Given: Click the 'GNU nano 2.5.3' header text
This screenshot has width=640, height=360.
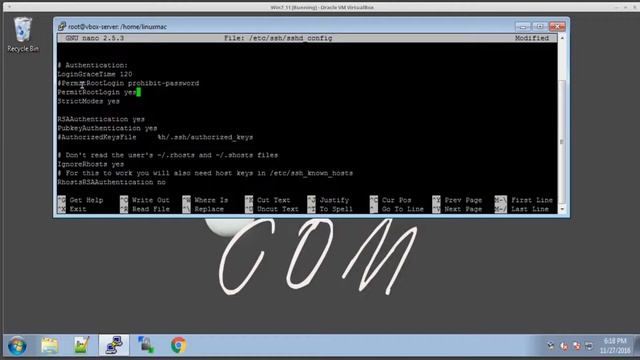Looking at the screenshot, I should tap(95, 38).
